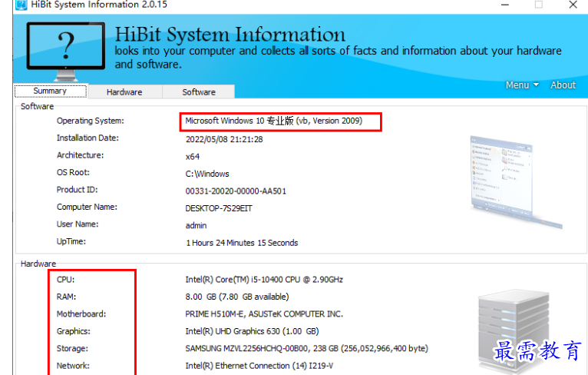Expand the Menu dropdown
588x375 pixels.
[x=522, y=85]
